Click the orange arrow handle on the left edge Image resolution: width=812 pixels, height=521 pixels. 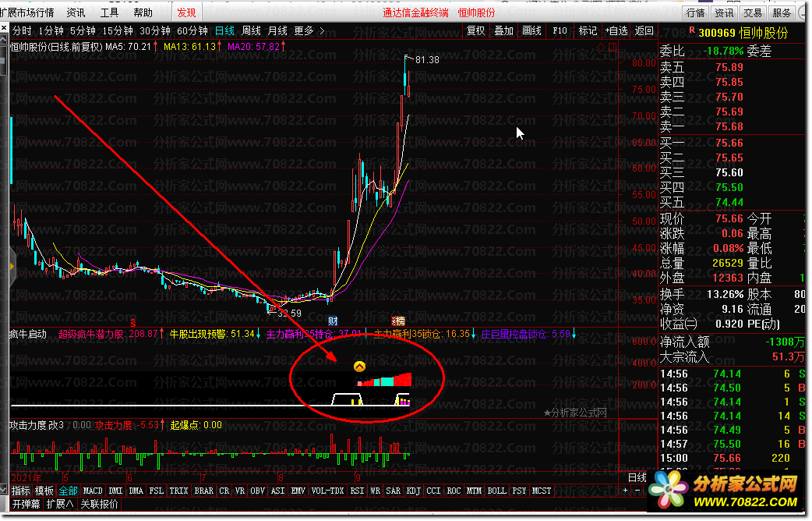(x=12, y=266)
